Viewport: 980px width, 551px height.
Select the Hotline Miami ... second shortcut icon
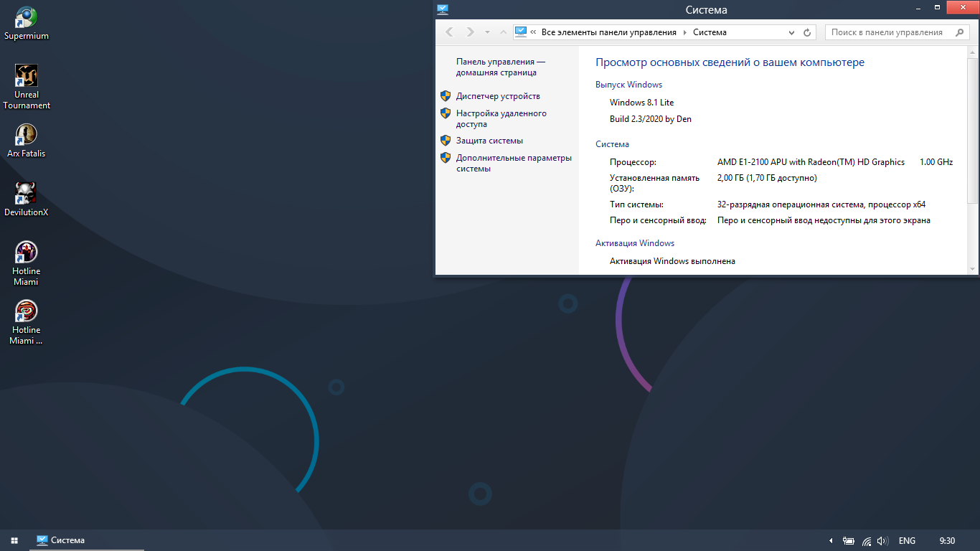(x=27, y=322)
